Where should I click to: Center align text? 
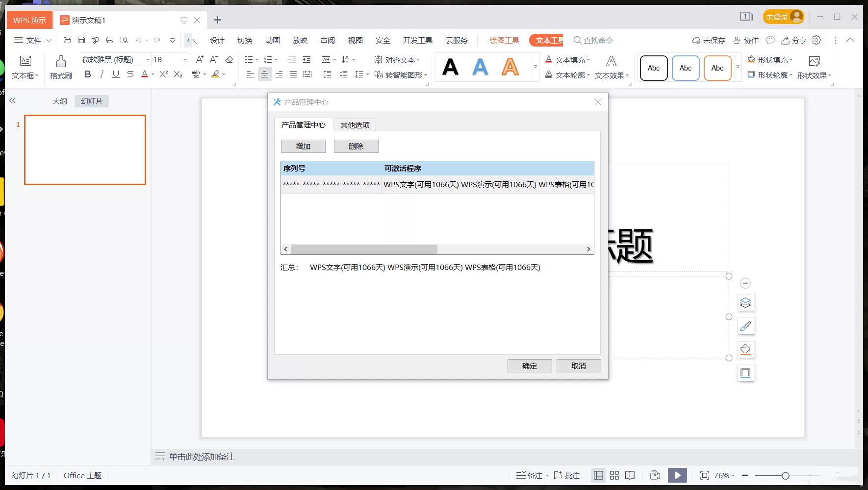264,74
